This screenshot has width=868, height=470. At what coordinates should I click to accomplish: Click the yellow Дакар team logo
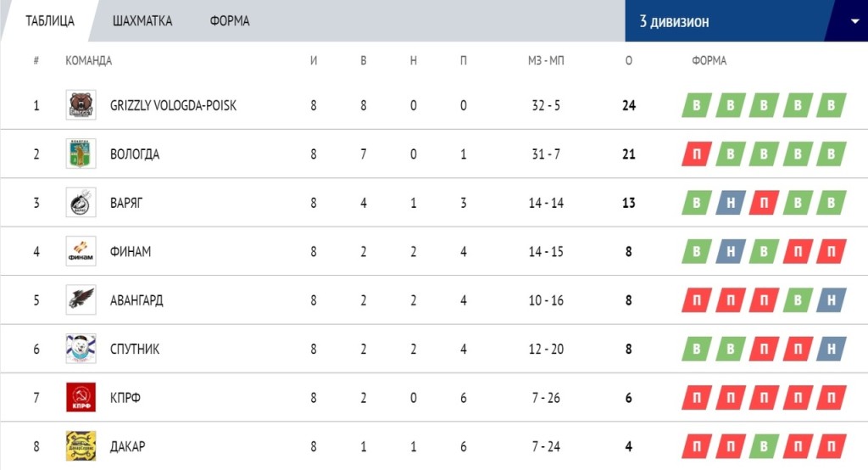81,446
